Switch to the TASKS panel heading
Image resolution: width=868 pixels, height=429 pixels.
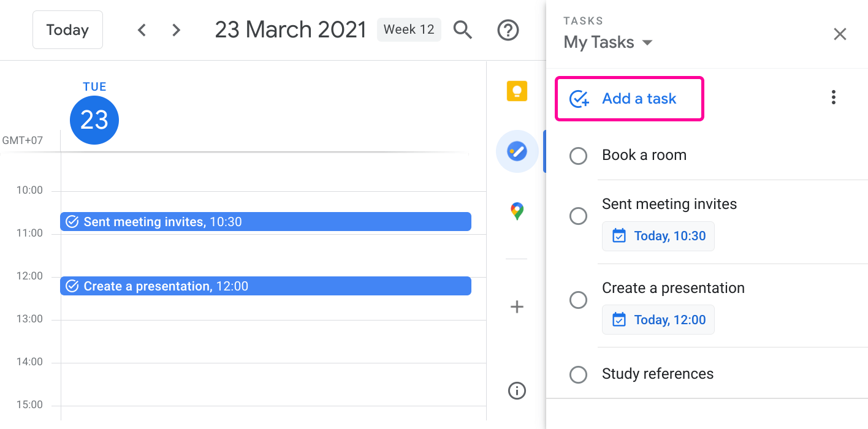click(x=582, y=20)
